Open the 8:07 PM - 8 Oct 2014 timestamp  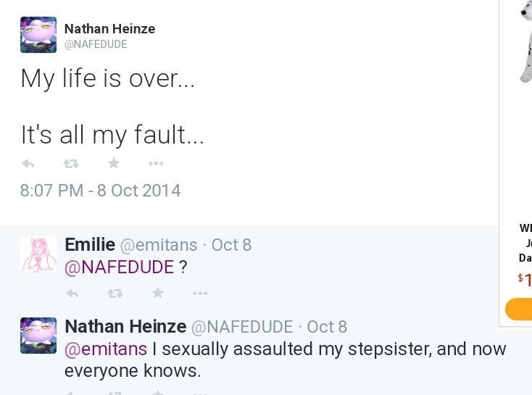coord(100,191)
